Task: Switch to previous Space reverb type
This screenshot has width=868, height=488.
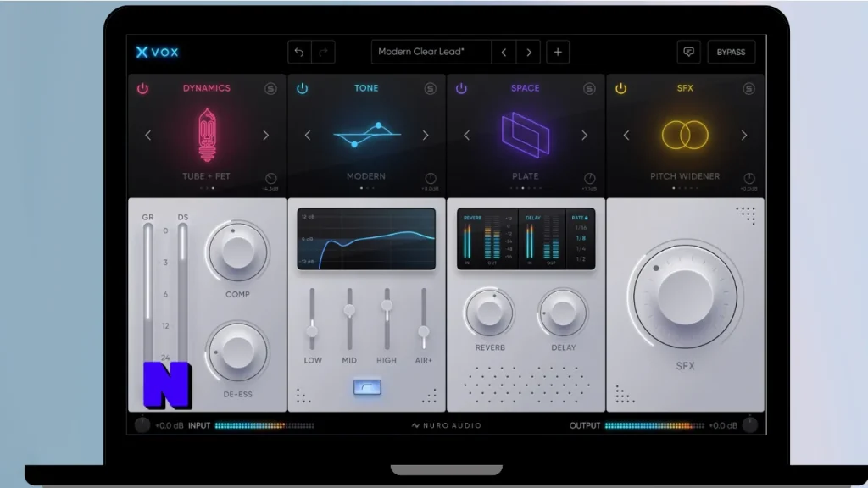Action: tap(467, 135)
